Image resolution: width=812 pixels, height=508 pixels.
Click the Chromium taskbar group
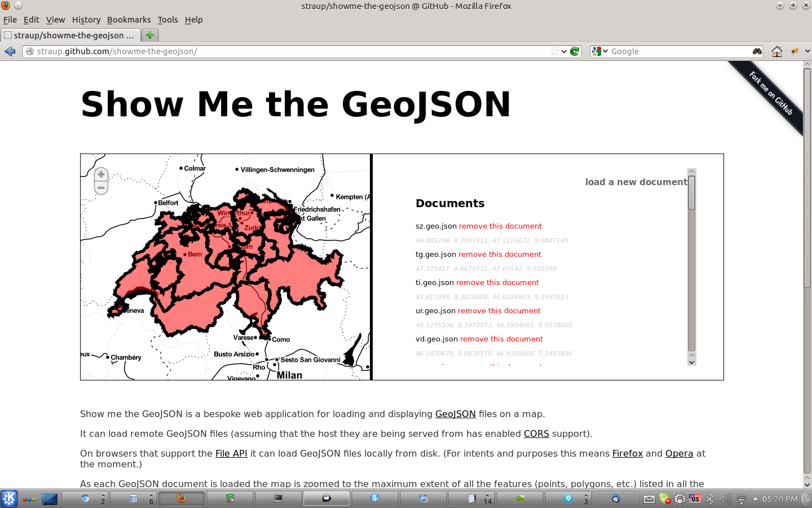click(84, 498)
